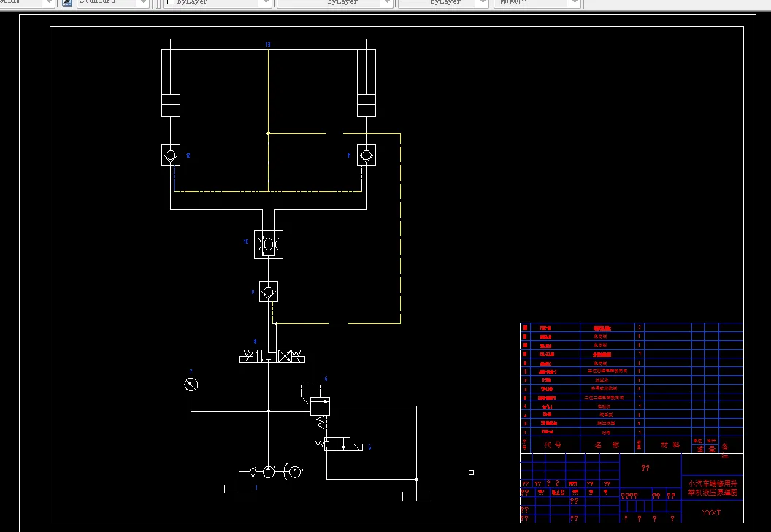
Task: Select check valve symbol labeled 9
Action: [x=269, y=292]
